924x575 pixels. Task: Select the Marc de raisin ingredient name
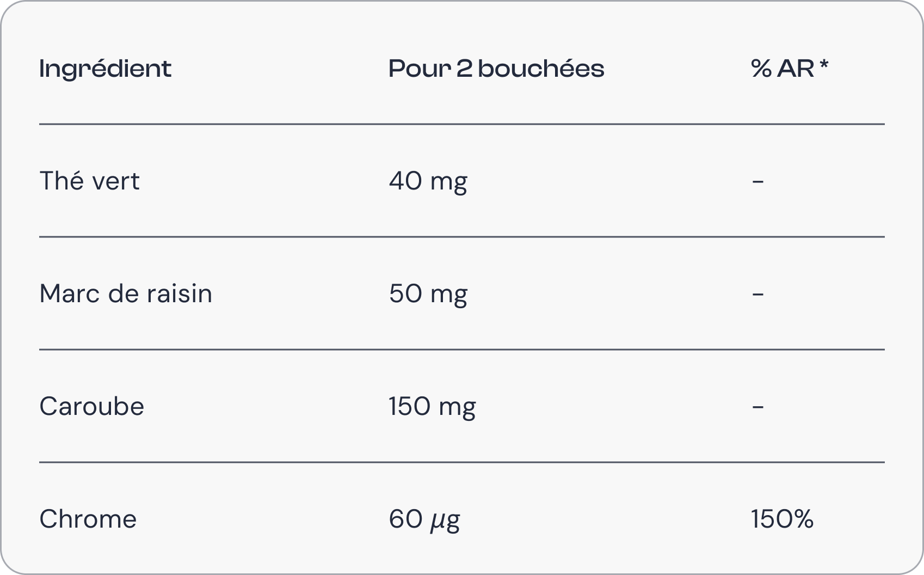pos(126,293)
